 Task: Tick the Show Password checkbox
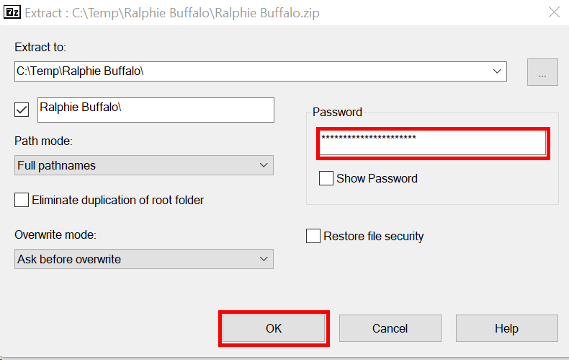click(x=326, y=179)
